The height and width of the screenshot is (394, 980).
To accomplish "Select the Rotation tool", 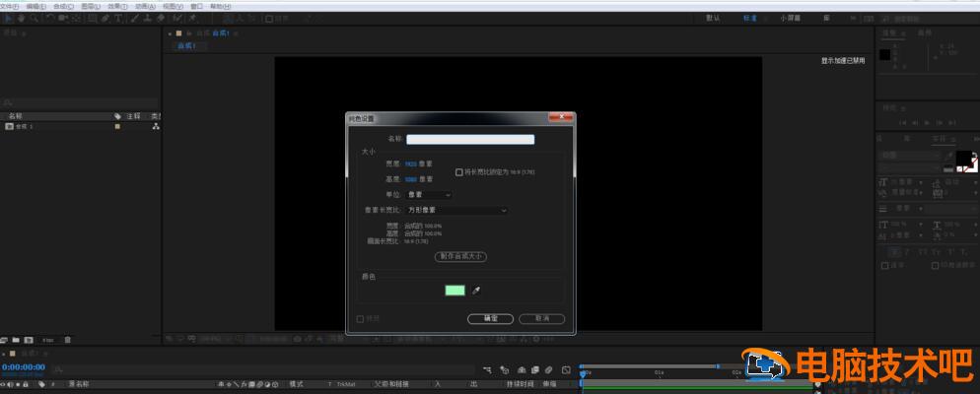I will 50,18.
